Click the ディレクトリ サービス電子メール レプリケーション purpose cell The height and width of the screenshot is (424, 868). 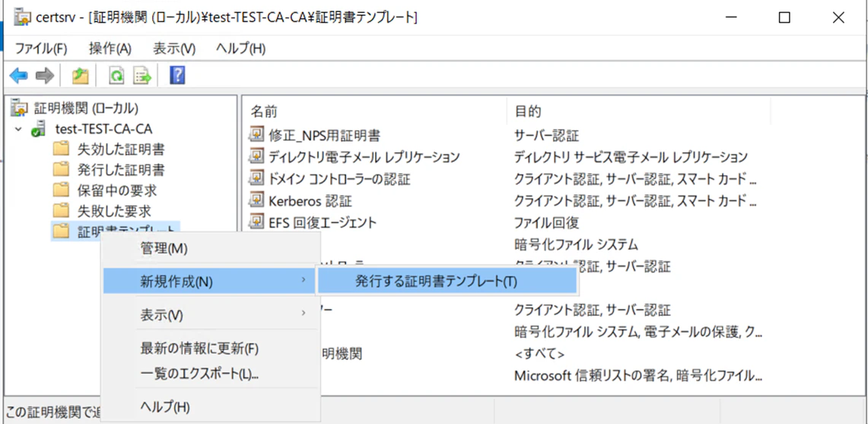(631, 157)
